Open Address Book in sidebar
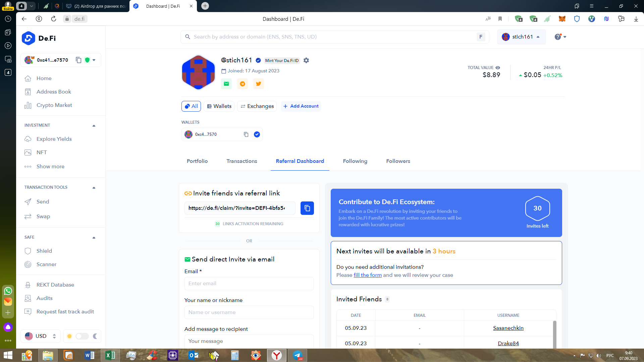This screenshot has width=644, height=362. [x=54, y=92]
